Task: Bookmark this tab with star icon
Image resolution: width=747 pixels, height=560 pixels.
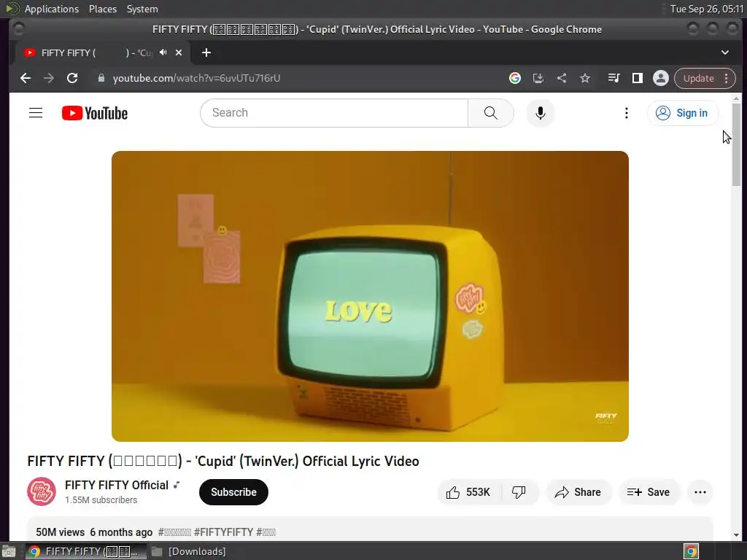Action: [585, 78]
